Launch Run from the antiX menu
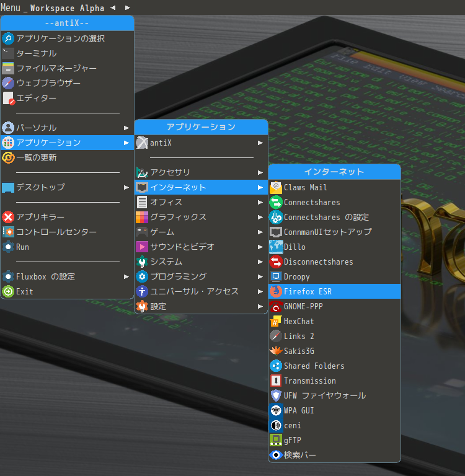The width and height of the screenshot is (465, 476). coord(67,247)
